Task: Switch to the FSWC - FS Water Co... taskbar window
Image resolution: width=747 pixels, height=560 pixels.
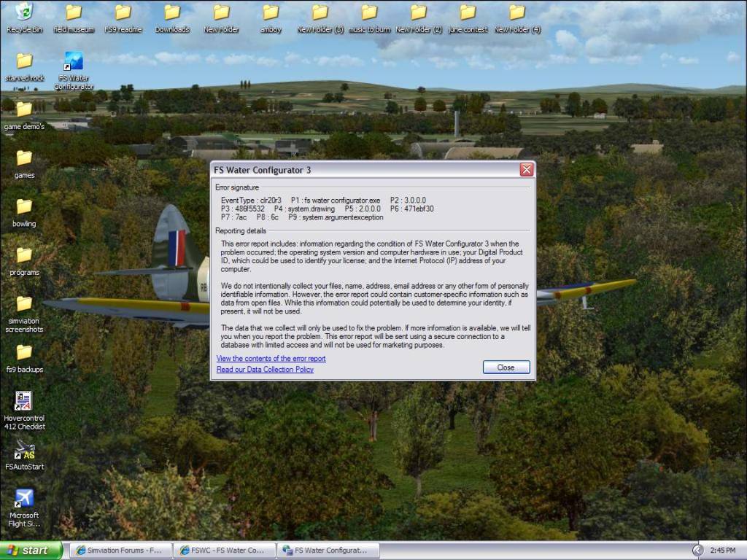Action: [x=225, y=551]
